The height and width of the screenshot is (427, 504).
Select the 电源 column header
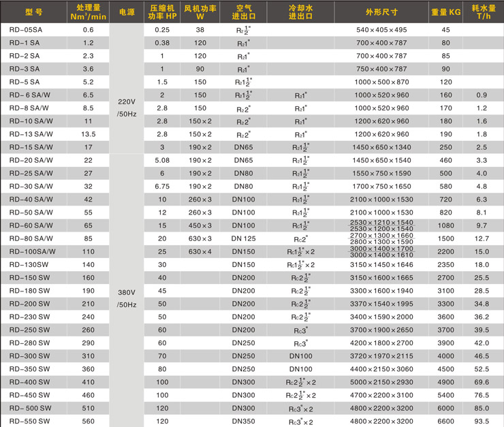tap(127, 12)
